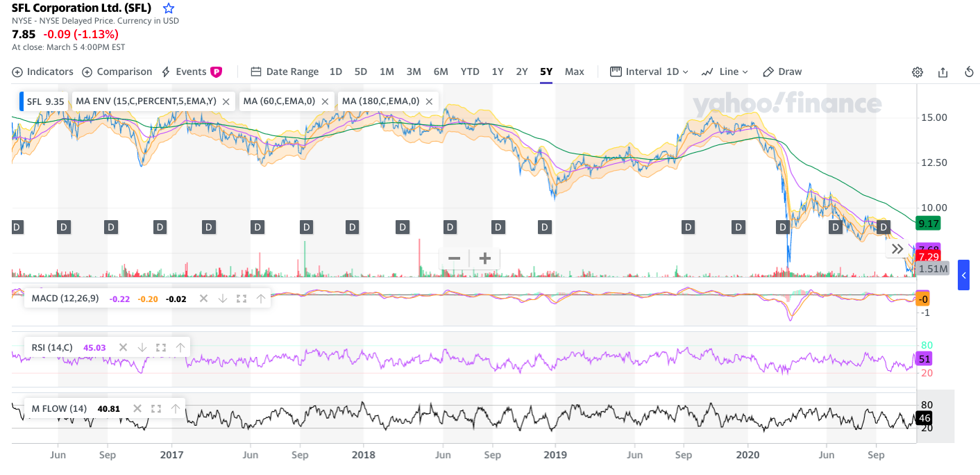Image resolution: width=980 pixels, height=475 pixels.
Task: Select the 5D time range
Action: pyautogui.click(x=361, y=72)
